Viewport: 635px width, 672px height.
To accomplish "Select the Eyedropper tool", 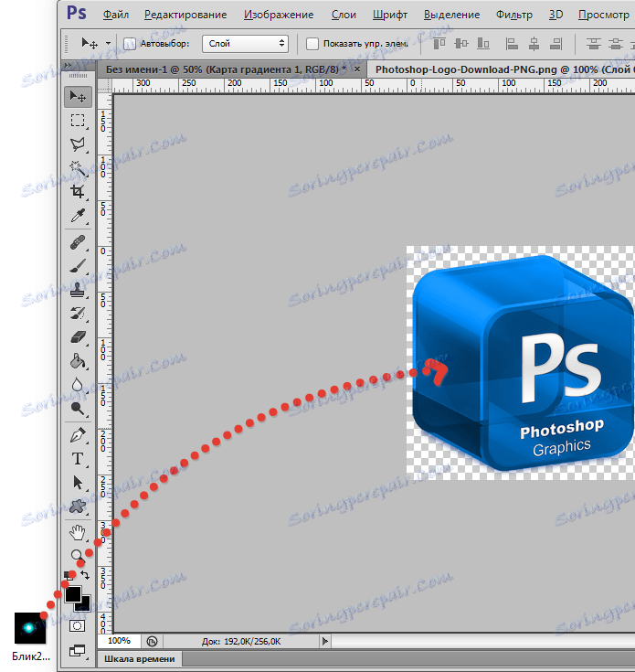I will [x=78, y=216].
